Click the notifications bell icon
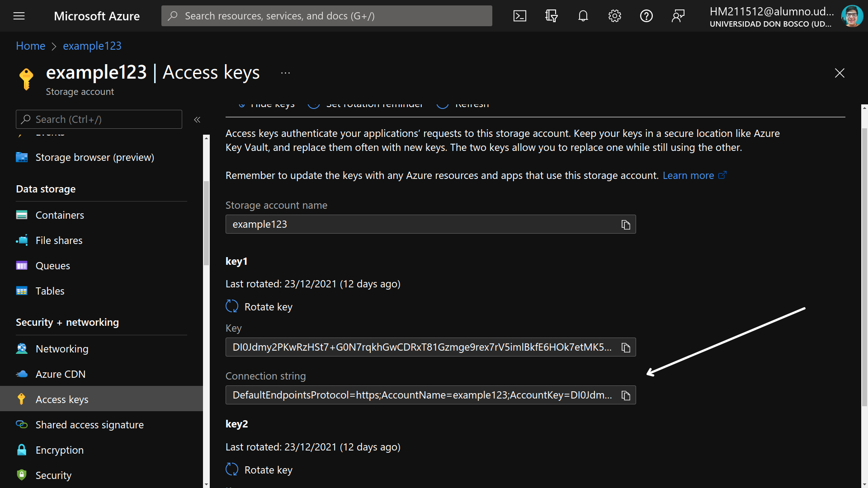 [x=582, y=16]
